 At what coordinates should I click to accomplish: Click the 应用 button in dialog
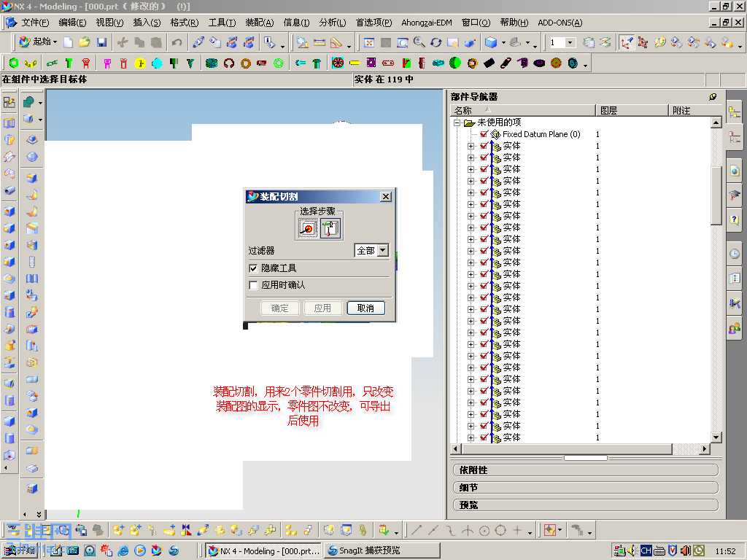[x=322, y=308]
